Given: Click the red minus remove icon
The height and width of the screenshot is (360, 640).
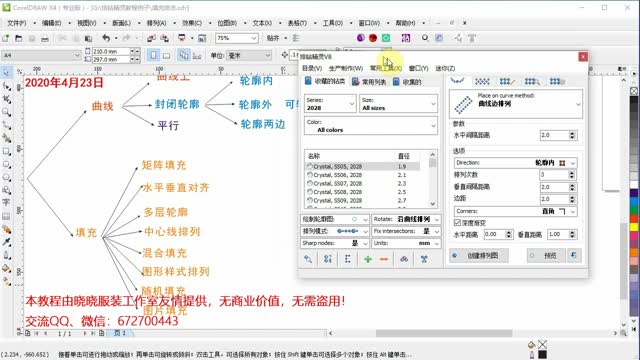Looking at the screenshot, I should point(384,259).
